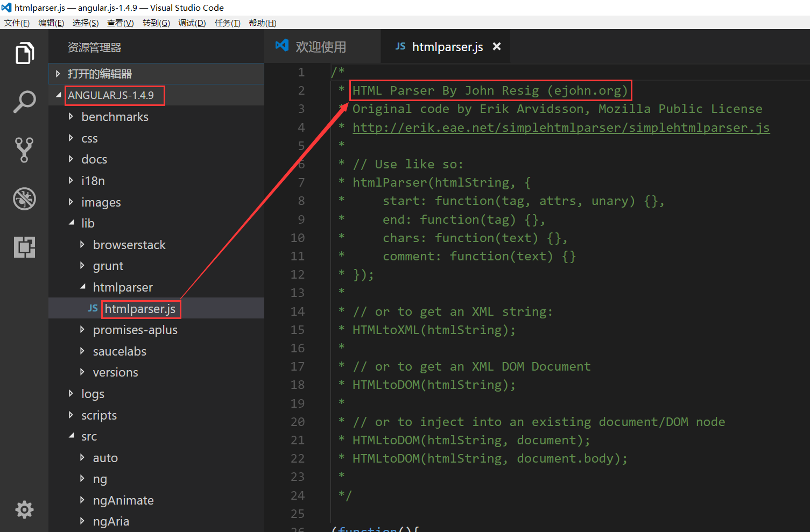Viewport: 810px width, 532px height.
Task: Select the promises-aplus folder
Action: (x=156, y=330)
